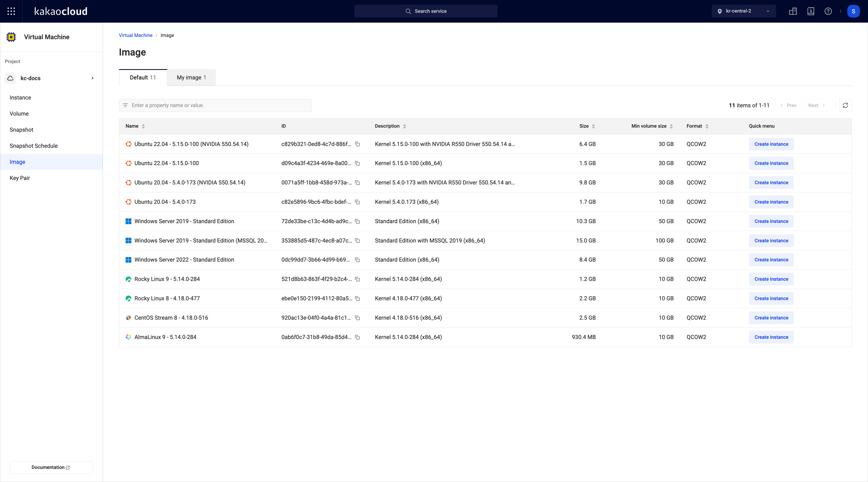Screen dimensions: 868x482
Task: Click Create instance for CentOS Stream 8
Action: [x=771, y=318]
